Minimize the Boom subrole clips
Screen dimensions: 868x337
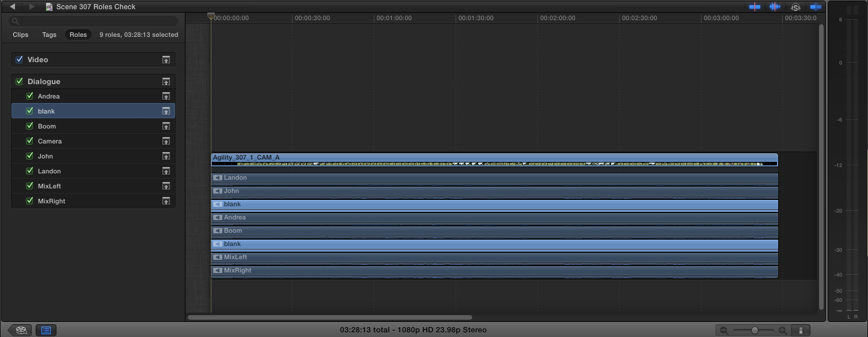tap(166, 126)
